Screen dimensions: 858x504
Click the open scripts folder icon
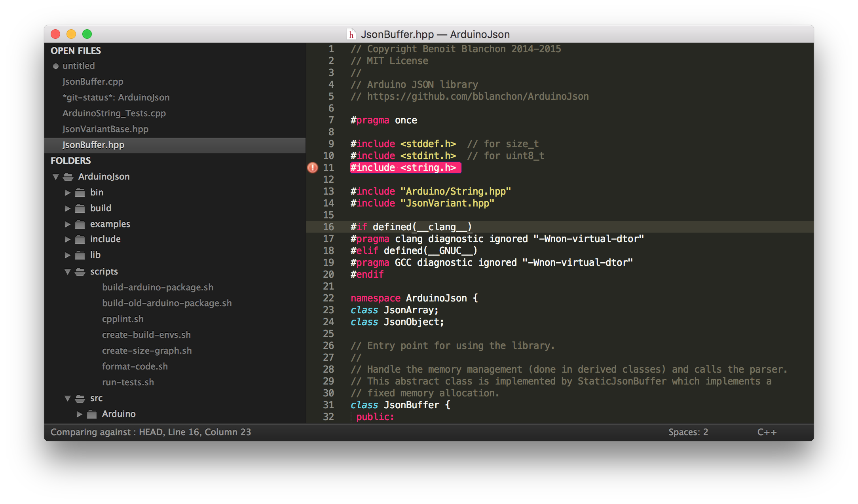[x=80, y=272]
